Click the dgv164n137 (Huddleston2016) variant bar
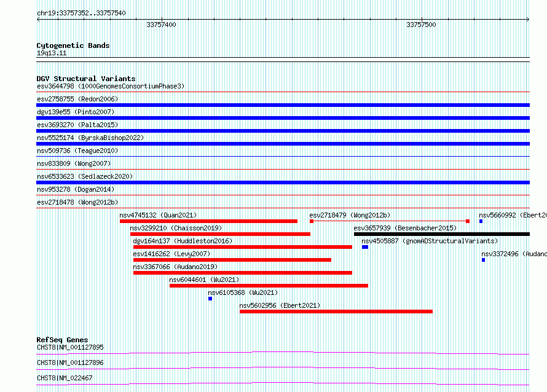547x392 pixels. tap(242, 247)
